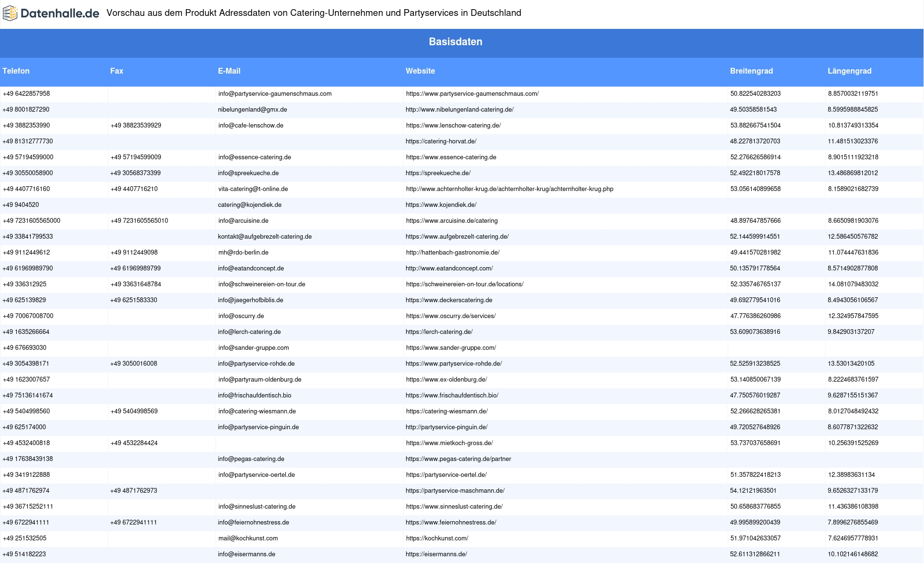Click fax number +49 61969989799
Image resolution: width=924 pixels, height=563 pixels.
[x=135, y=269]
